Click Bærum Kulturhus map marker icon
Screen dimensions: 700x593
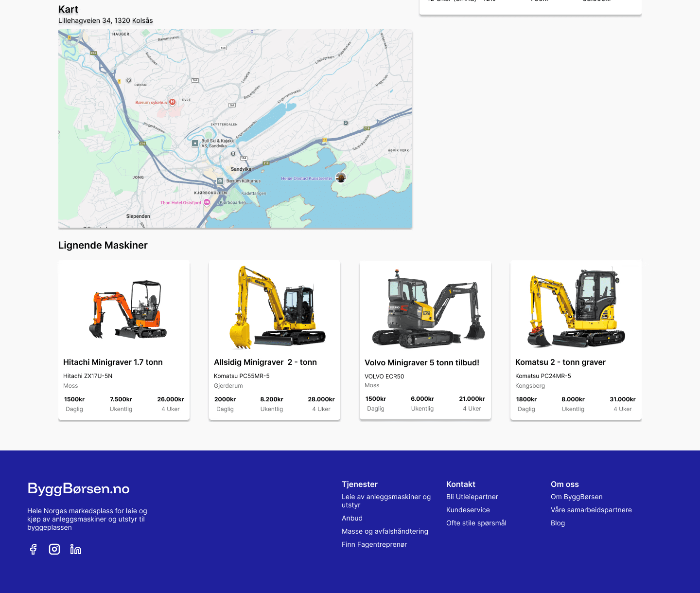pos(220,181)
